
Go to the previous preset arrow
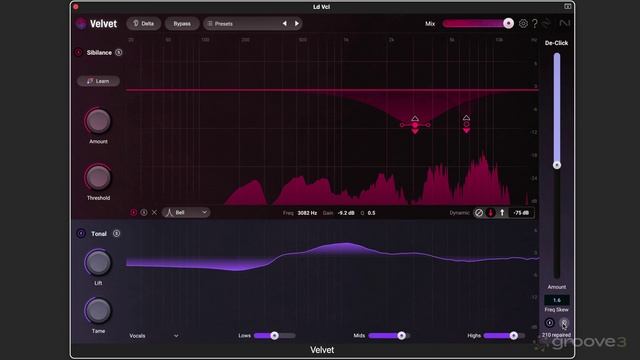tap(284, 24)
